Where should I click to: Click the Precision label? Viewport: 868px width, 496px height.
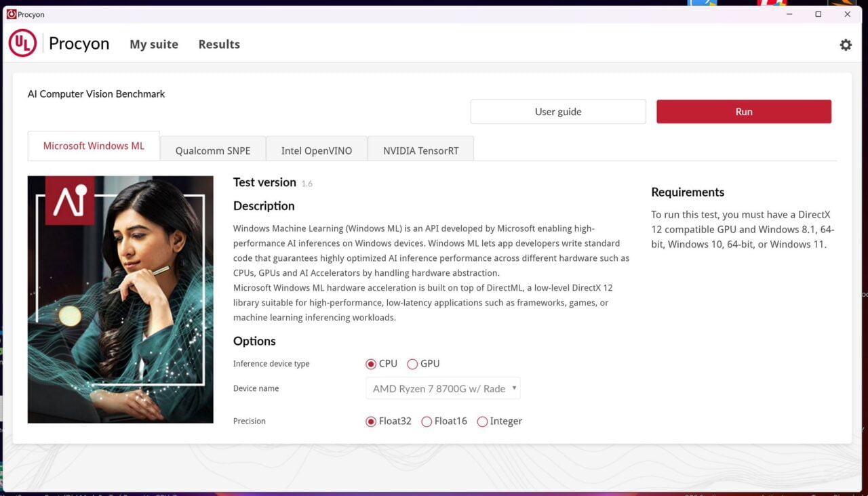pos(250,421)
